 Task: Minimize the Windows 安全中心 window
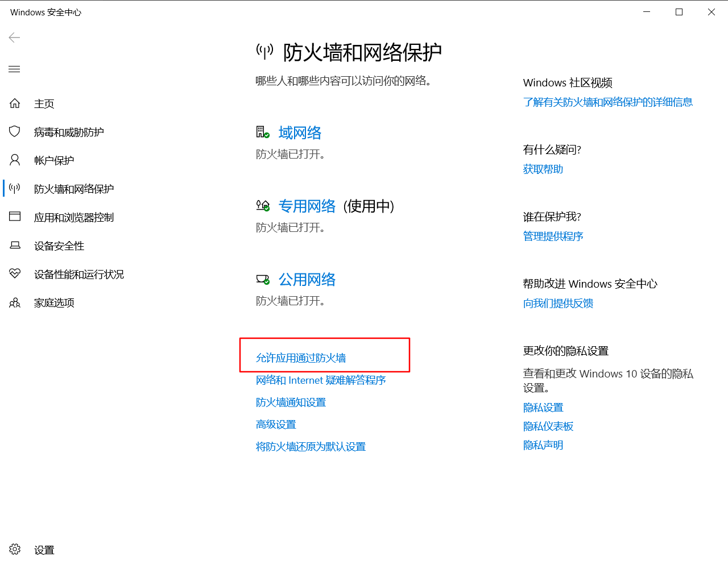click(x=647, y=12)
